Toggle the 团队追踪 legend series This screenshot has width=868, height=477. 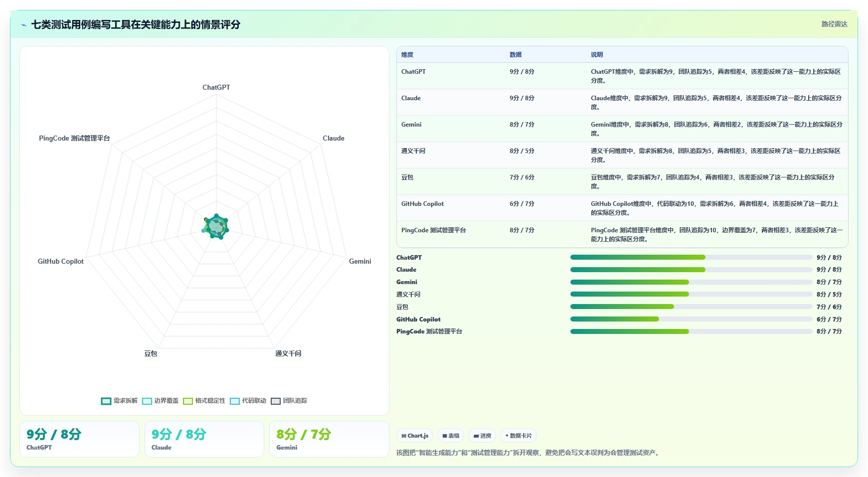point(289,401)
